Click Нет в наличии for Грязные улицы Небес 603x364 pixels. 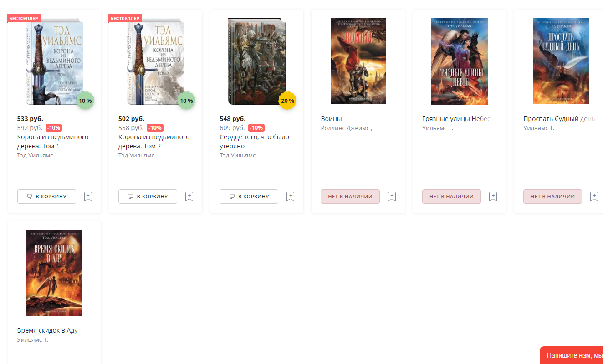point(451,197)
